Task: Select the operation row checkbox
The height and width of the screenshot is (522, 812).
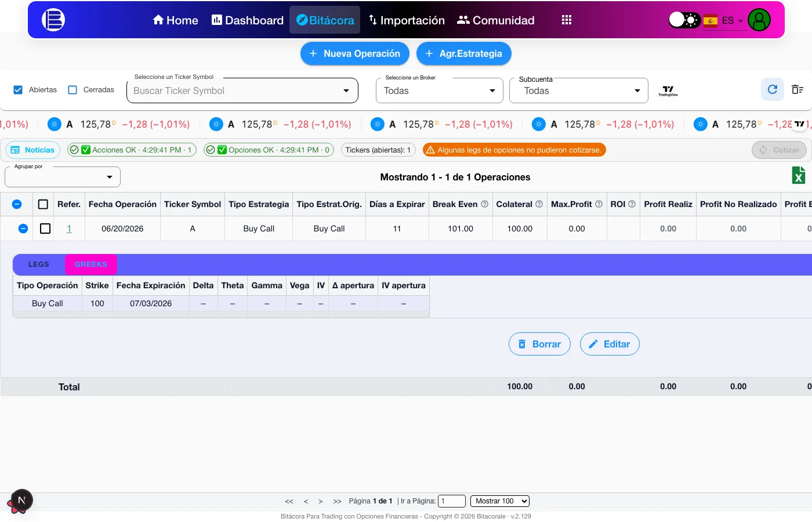Action: [x=45, y=229]
